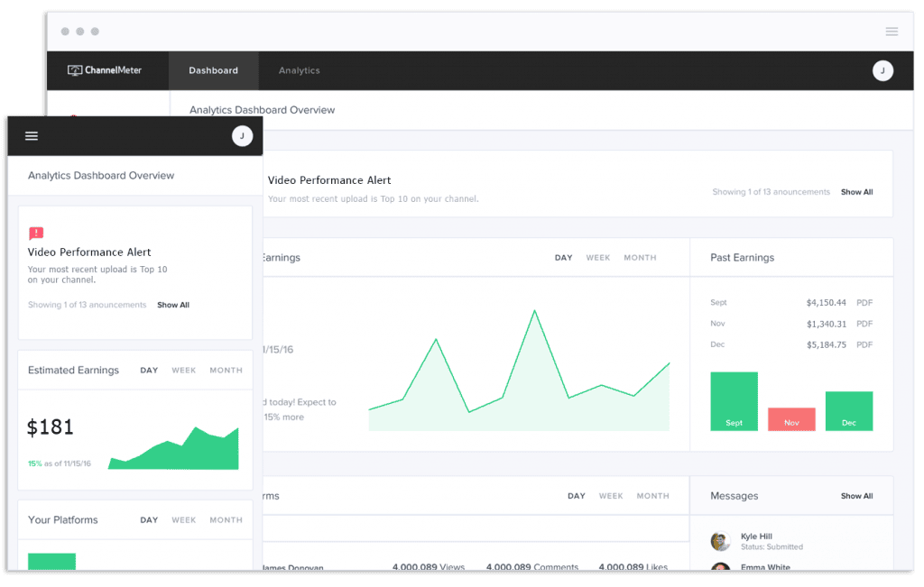Click Show All announcements in desktop view
Image resolution: width=924 pixels, height=587 pixels.
[x=857, y=192]
